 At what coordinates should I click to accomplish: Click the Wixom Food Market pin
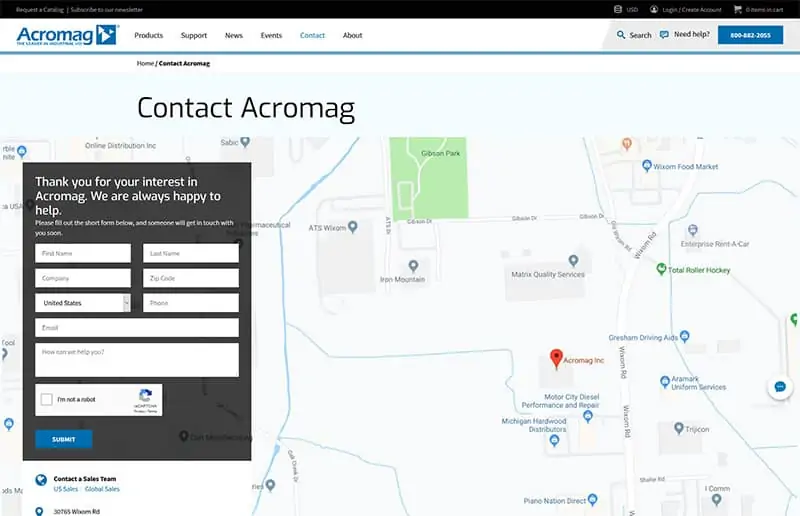click(x=647, y=165)
